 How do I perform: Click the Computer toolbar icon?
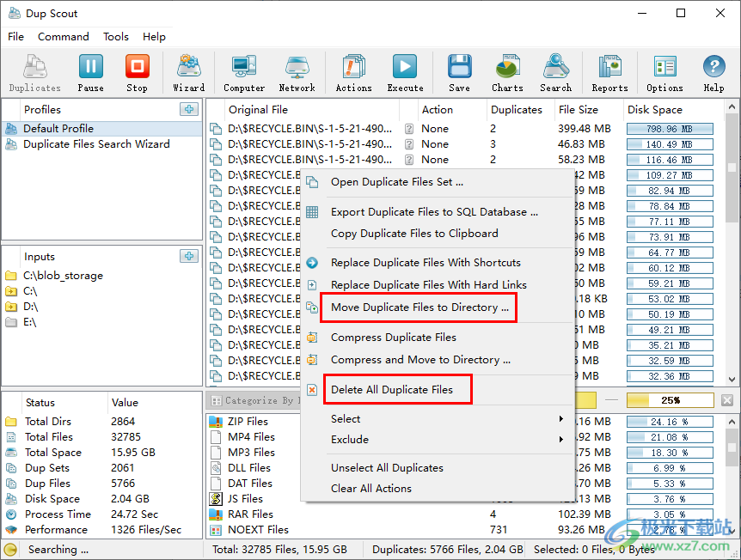coord(244,73)
